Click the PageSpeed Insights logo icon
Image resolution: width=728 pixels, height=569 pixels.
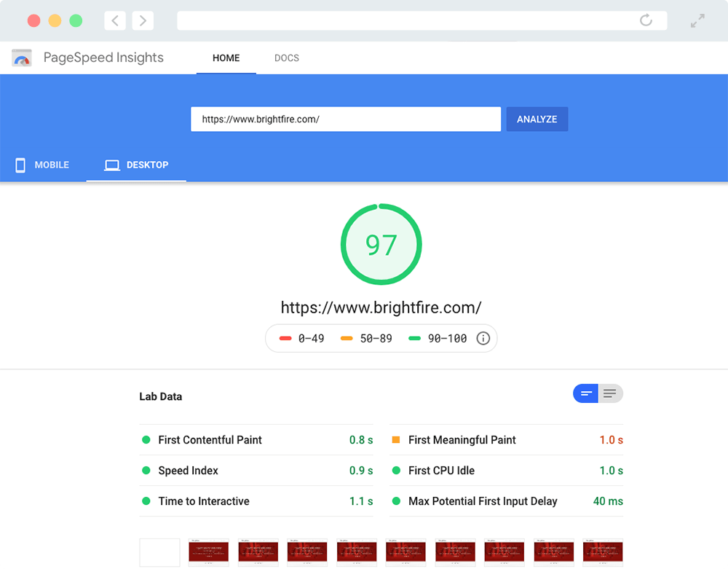point(21,58)
